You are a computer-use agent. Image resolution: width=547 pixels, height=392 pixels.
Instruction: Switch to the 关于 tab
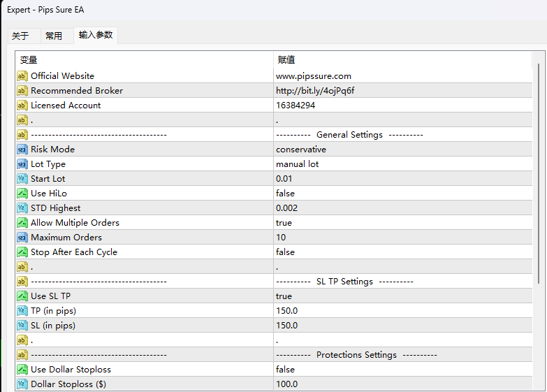coord(20,36)
